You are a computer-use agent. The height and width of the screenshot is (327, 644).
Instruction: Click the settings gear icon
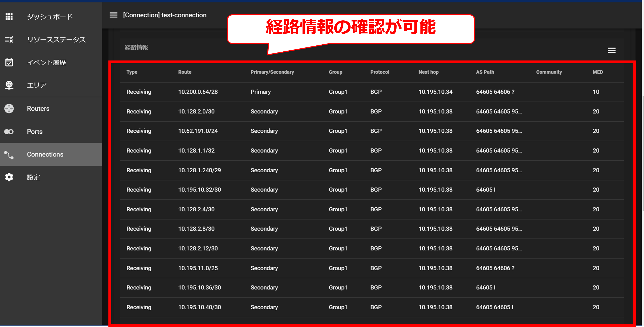pos(9,177)
